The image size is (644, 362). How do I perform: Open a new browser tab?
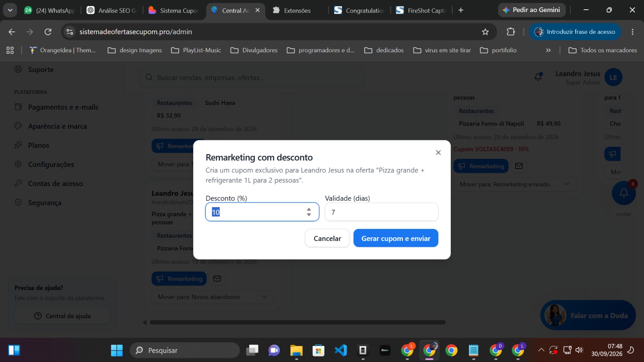pyautogui.click(x=461, y=10)
